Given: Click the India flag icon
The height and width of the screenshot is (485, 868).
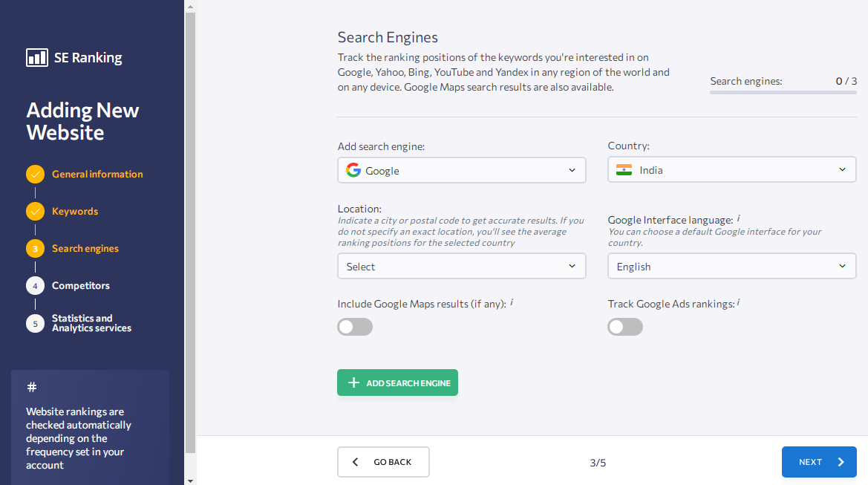Looking at the screenshot, I should pyautogui.click(x=624, y=170).
